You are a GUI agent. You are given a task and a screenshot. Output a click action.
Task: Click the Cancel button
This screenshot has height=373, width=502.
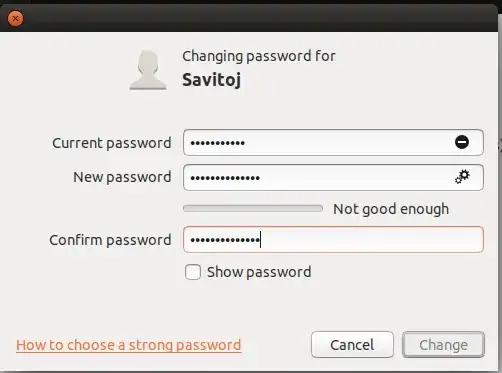tap(352, 345)
